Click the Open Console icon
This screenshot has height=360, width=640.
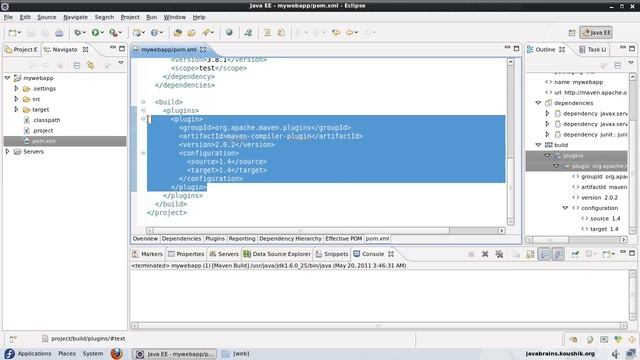click(607, 254)
